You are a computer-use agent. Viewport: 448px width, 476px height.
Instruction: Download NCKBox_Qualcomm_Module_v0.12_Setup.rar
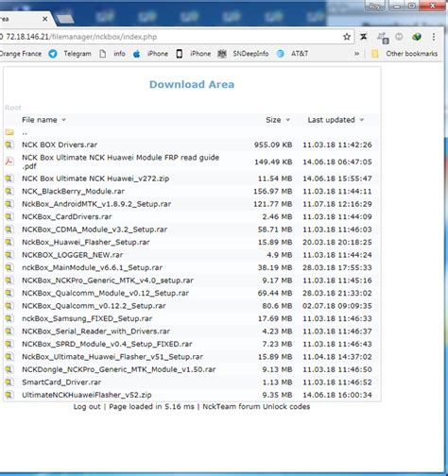(105, 293)
